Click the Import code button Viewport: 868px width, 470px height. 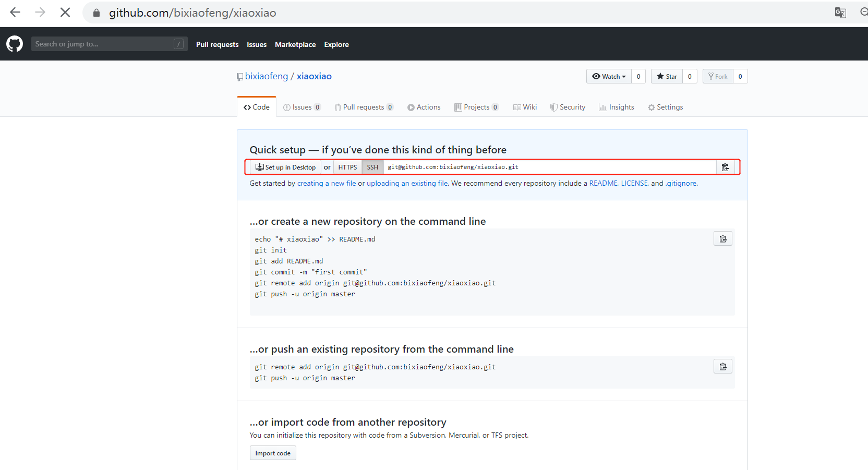coord(273,453)
